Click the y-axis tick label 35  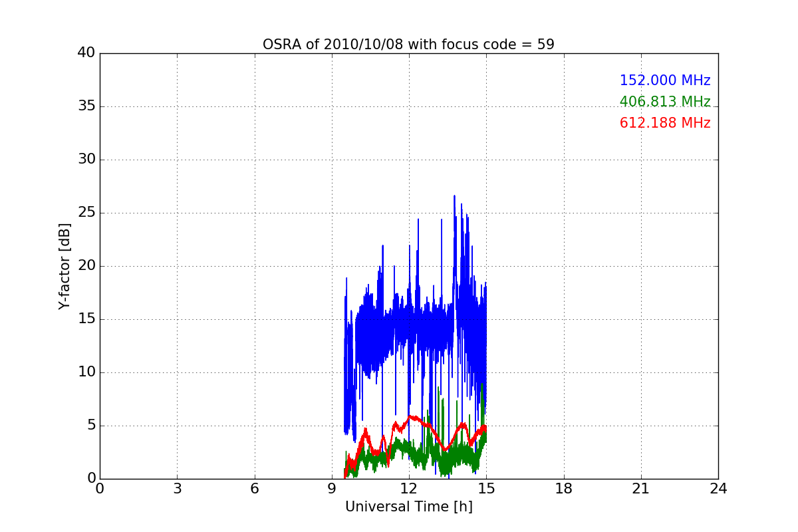86,106
